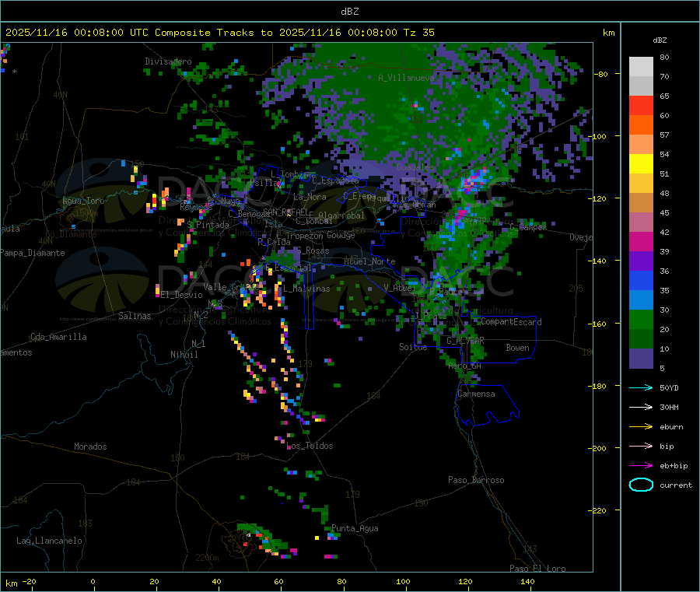Select the blue 36 dBZ color band
The image size is (700, 592).
point(641,280)
